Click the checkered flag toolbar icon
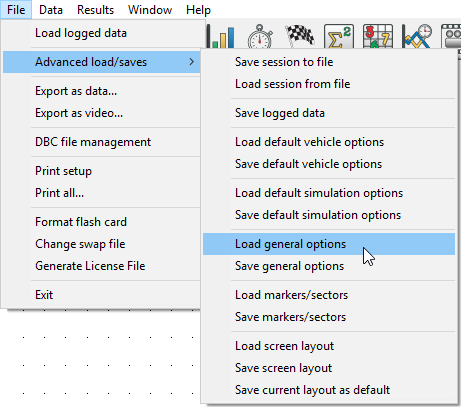Screen dimensions: 461x407 [300, 36]
